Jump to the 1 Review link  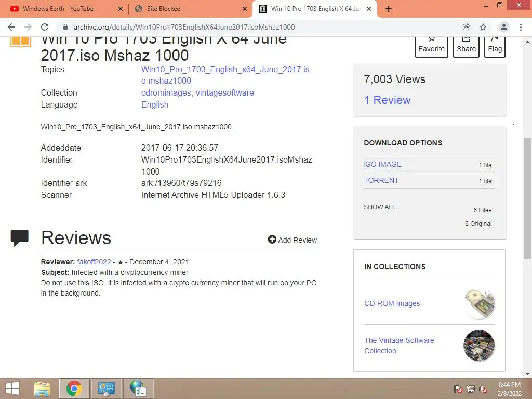(x=387, y=100)
